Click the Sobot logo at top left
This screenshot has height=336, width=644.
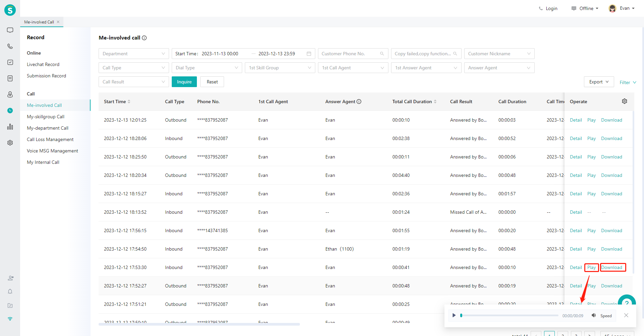click(10, 10)
